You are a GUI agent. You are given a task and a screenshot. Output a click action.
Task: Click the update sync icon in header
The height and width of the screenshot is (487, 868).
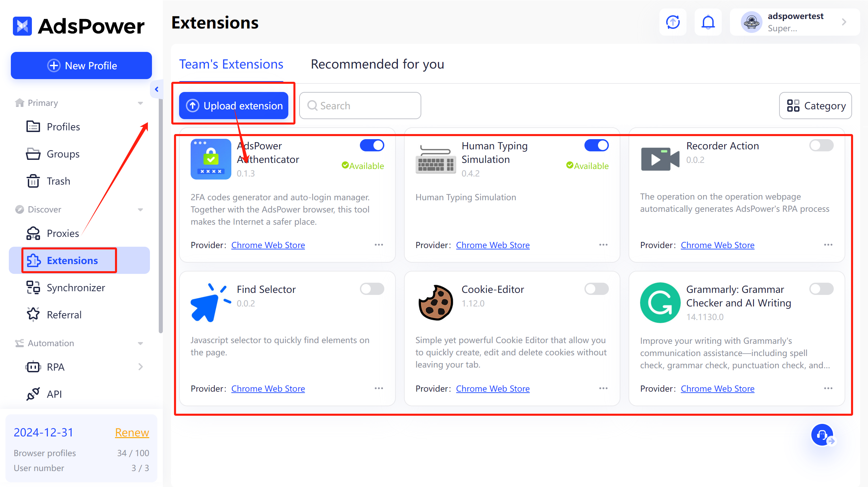pos(673,22)
